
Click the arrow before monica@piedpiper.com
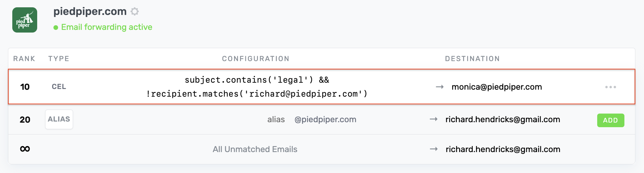point(440,87)
